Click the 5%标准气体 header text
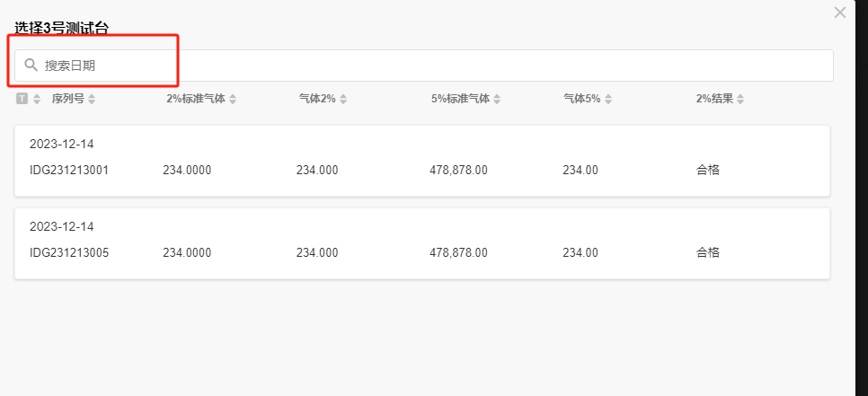The width and height of the screenshot is (868, 396). [460, 99]
